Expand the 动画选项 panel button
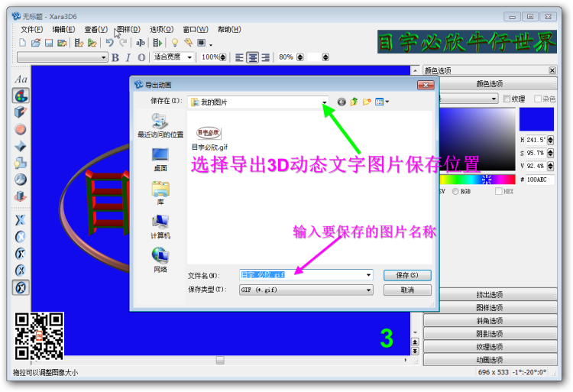Viewport: 573px width, 392px height. pyautogui.click(x=490, y=360)
